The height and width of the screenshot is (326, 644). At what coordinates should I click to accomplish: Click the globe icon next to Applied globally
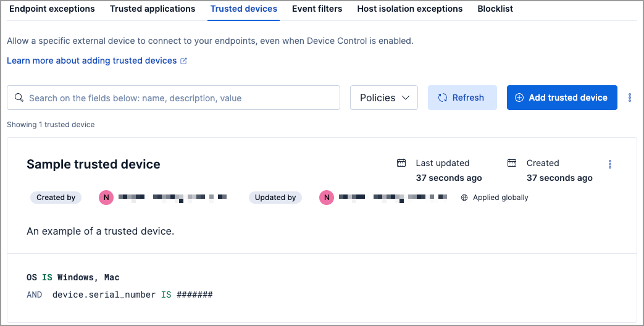click(x=464, y=198)
